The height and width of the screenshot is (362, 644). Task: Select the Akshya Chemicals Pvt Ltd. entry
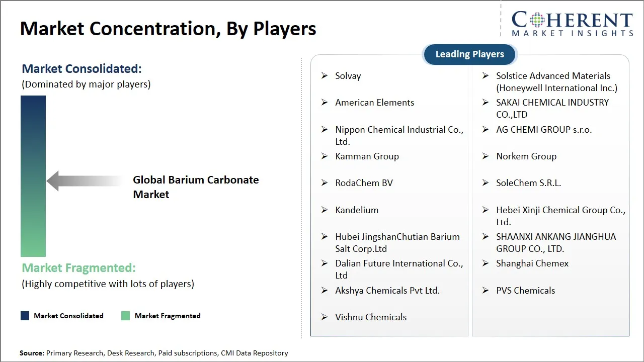coord(387,291)
